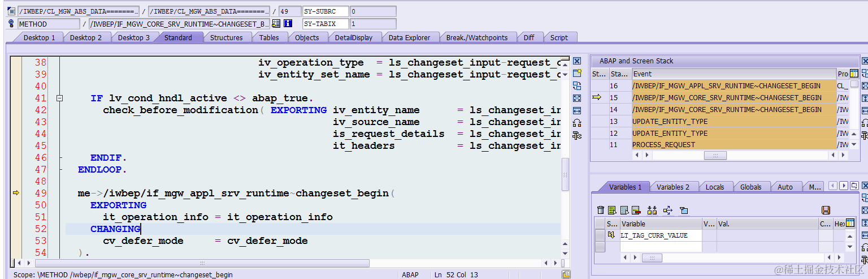The width and height of the screenshot is (868, 279).
Task: Click the ABAP stack horizontal scrollbar thumb
Action: click(715, 155)
